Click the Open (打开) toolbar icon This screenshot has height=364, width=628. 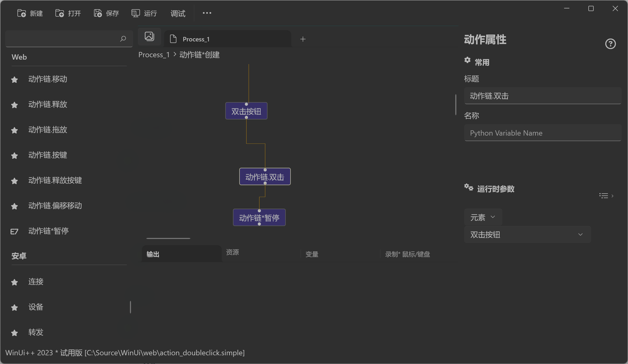click(x=60, y=13)
